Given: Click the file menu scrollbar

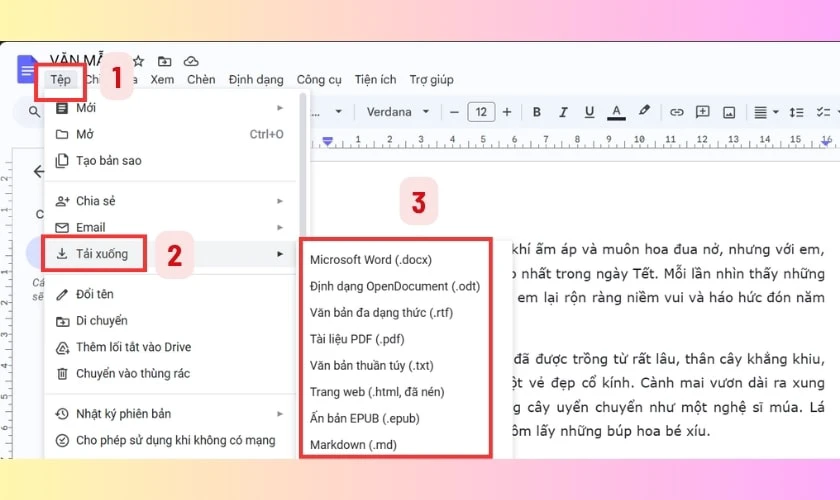Looking at the screenshot, I should coord(303,166).
